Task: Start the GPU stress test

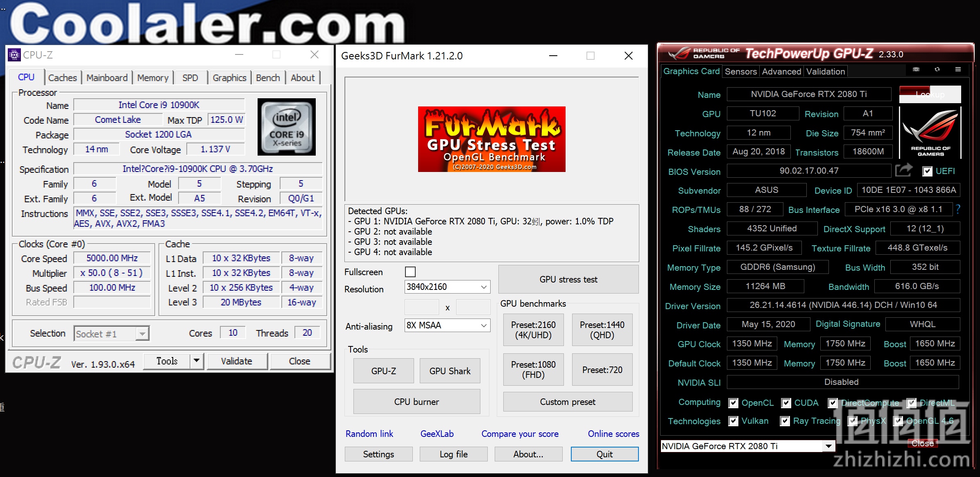Action: [x=568, y=279]
